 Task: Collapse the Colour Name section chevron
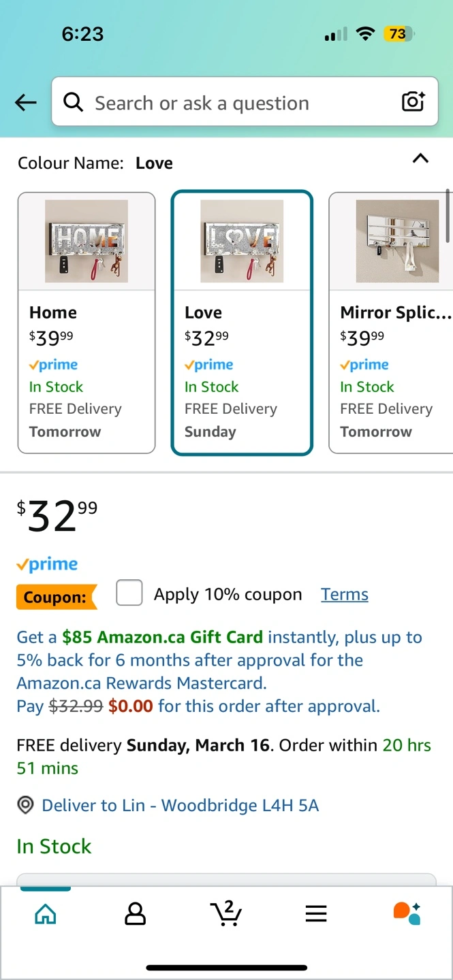[x=421, y=159]
